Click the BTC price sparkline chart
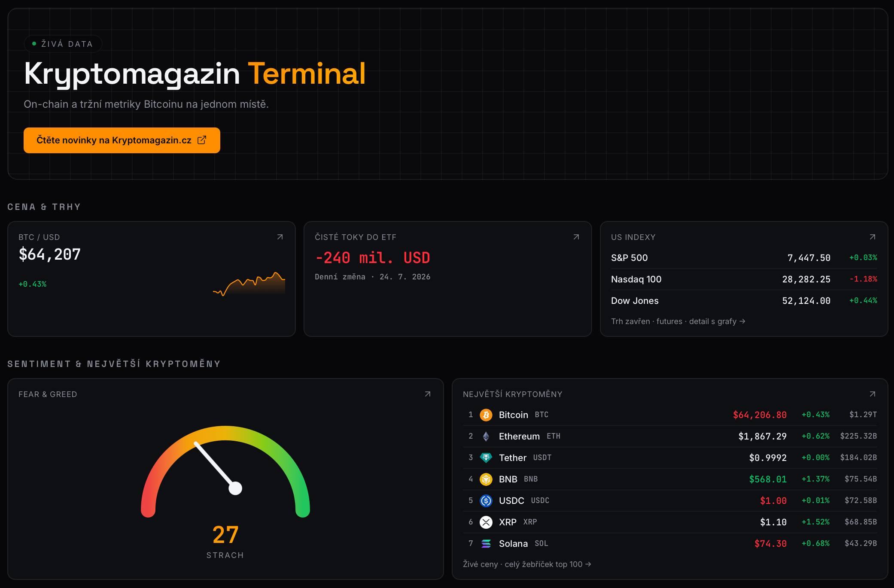 pos(249,284)
